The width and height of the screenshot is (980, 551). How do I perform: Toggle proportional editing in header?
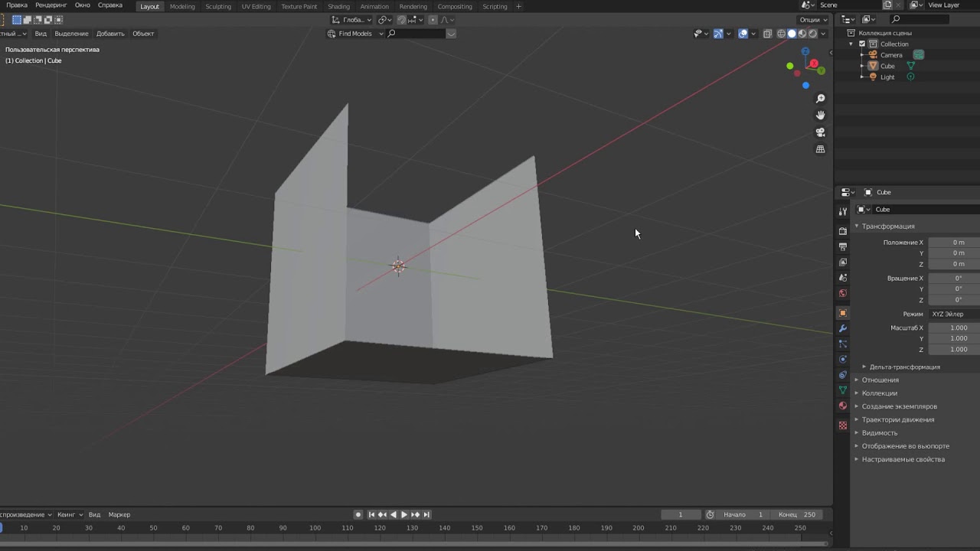click(x=433, y=20)
